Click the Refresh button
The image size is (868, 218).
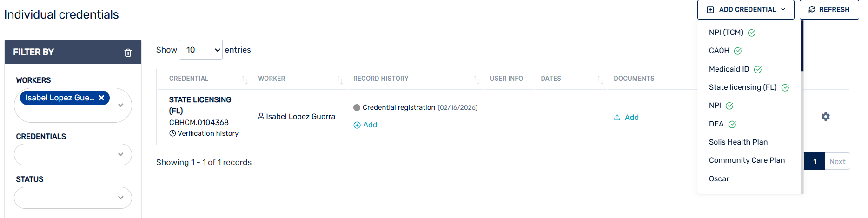pos(829,10)
